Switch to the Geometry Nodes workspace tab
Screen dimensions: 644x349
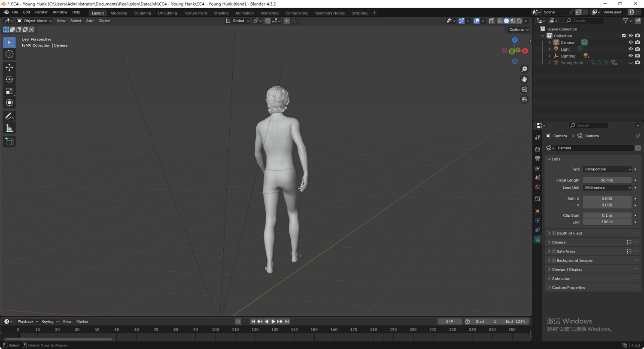coord(330,13)
